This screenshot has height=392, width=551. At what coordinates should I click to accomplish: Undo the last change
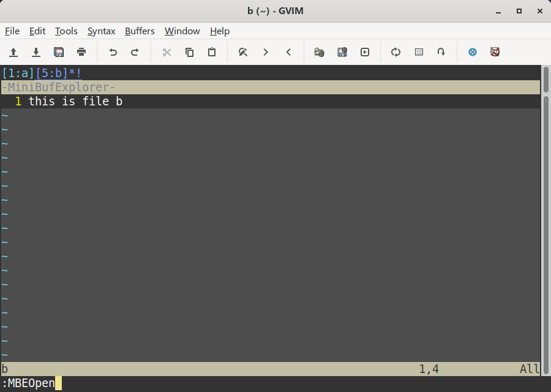113,52
